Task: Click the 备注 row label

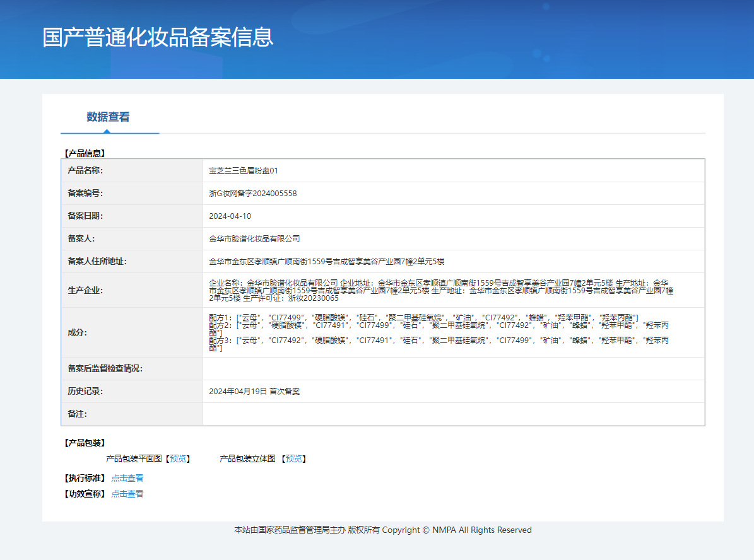Action: click(78, 414)
